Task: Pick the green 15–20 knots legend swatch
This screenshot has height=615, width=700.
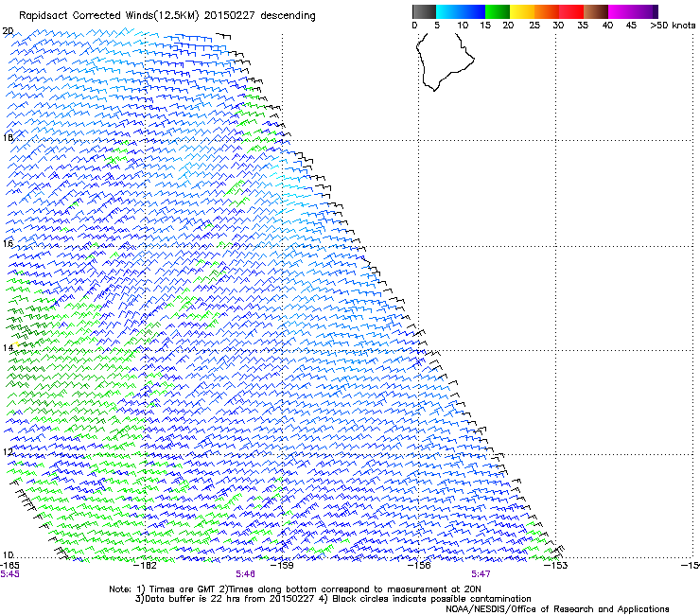Action: coord(498,11)
